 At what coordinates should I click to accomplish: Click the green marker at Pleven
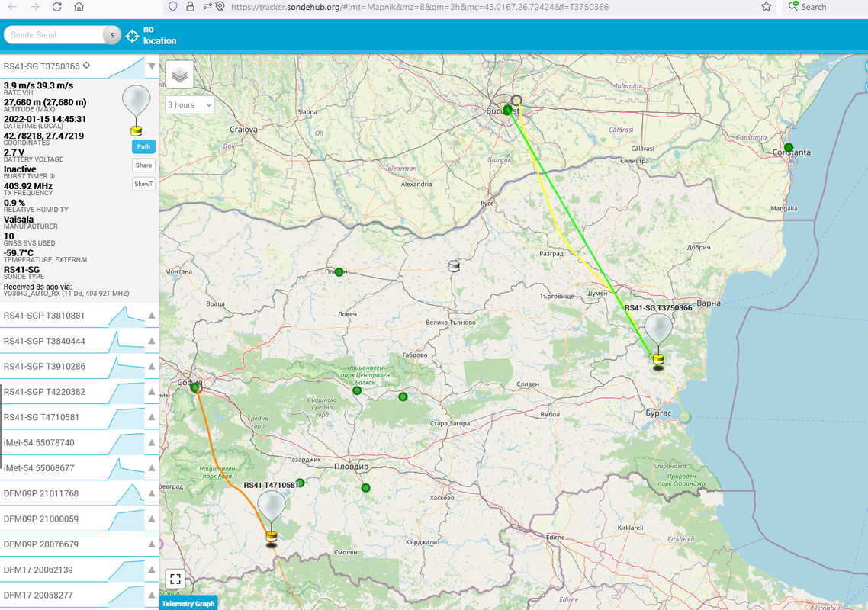click(339, 271)
